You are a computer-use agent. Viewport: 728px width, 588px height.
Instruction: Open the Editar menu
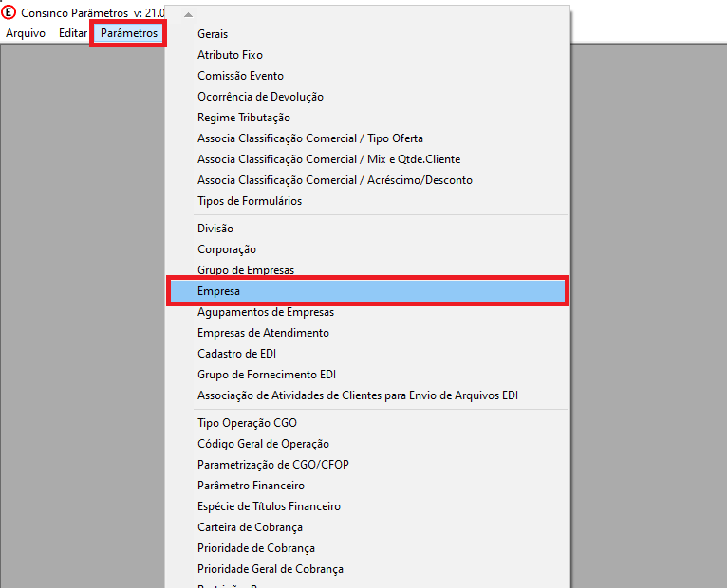73,33
